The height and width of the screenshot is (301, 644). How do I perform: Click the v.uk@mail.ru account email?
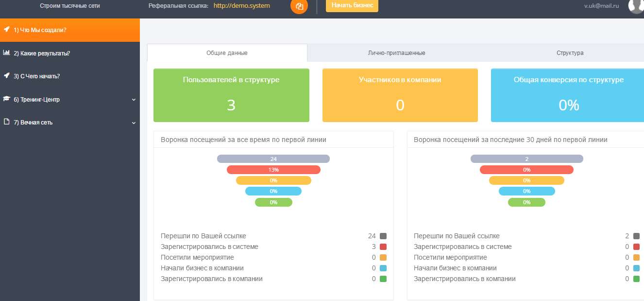pyautogui.click(x=601, y=6)
